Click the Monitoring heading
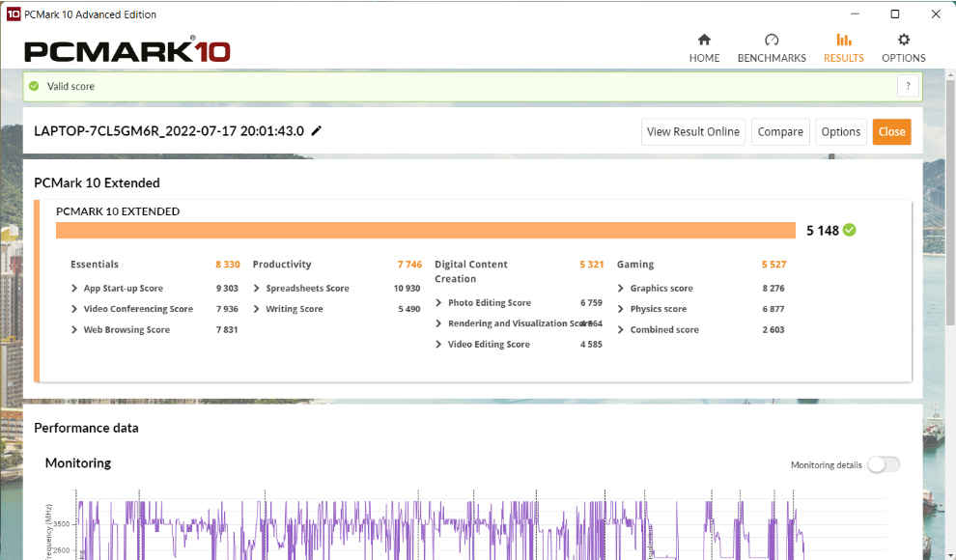 (78, 463)
